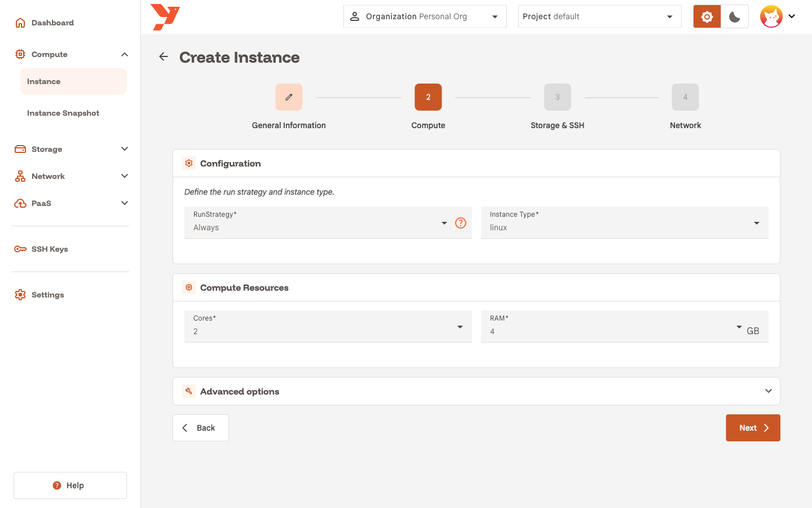Go to Dashboard in the sidebar
The width and height of the screenshot is (812, 508).
[52, 23]
